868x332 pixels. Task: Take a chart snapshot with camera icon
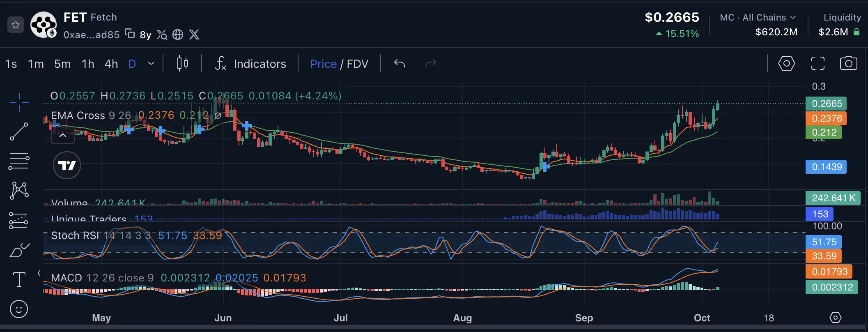848,63
